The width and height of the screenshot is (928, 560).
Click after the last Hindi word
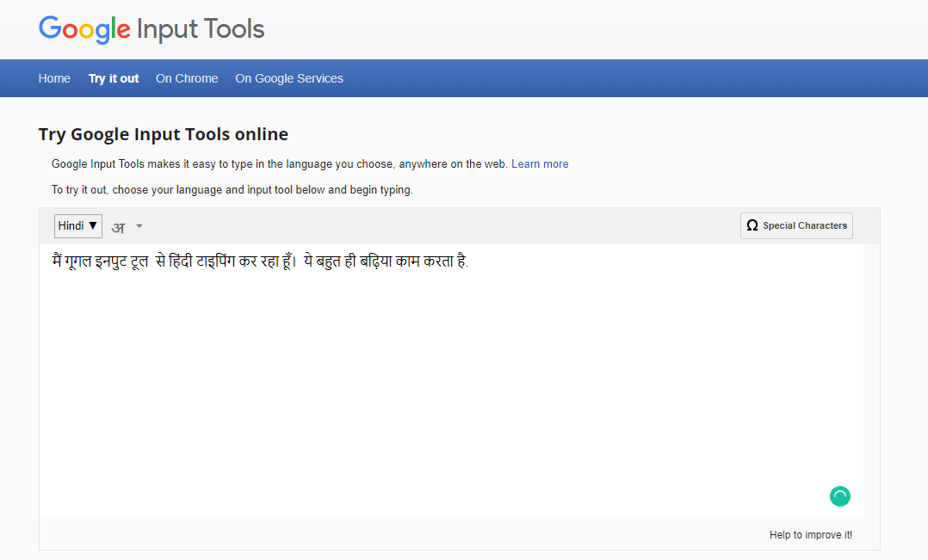(x=472, y=261)
